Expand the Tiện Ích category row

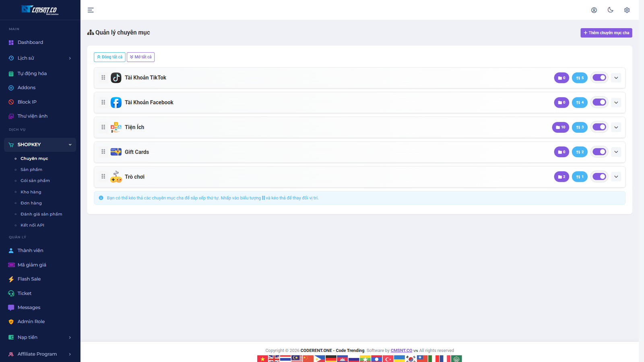point(616,128)
